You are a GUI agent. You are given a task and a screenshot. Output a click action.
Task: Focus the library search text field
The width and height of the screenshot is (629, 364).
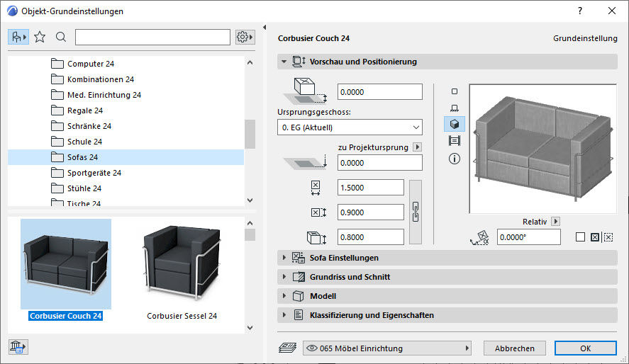coord(153,38)
